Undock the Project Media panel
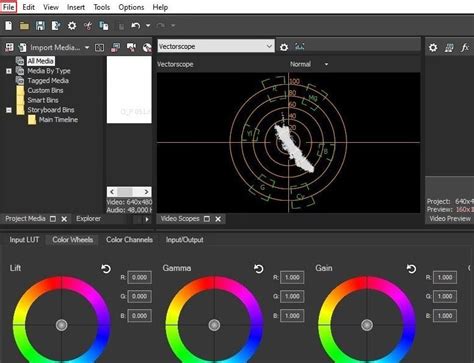 pyautogui.click(x=53, y=219)
